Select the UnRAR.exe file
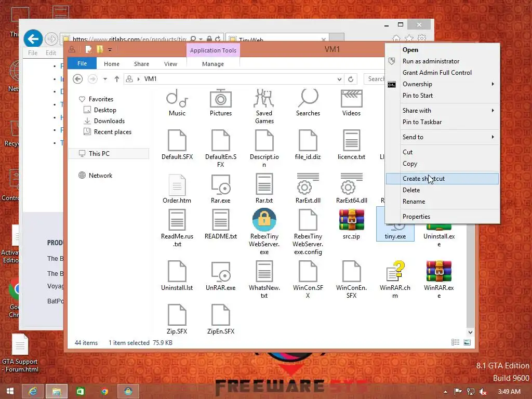This screenshot has width=532, height=399. pyautogui.click(x=220, y=275)
